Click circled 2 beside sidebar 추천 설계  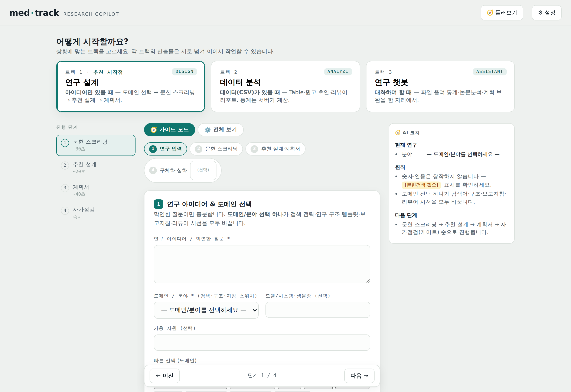pyautogui.click(x=65, y=165)
